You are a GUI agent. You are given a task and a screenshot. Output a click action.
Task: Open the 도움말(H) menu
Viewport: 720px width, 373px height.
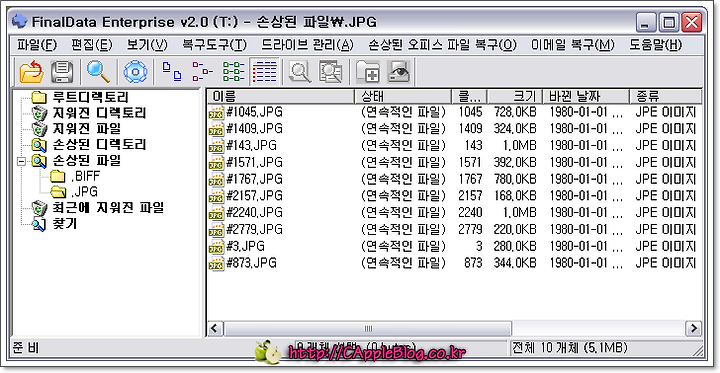(x=656, y=45)
